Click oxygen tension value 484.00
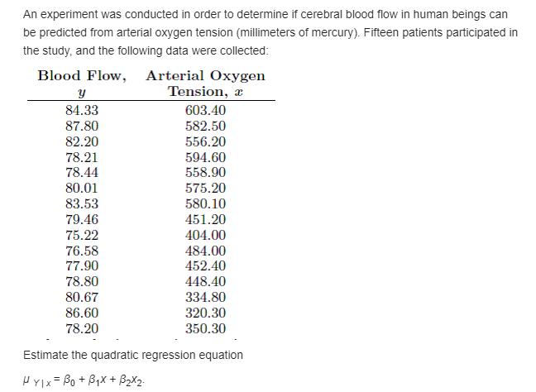Screen dimensions: 536x392 click(205, 251)
